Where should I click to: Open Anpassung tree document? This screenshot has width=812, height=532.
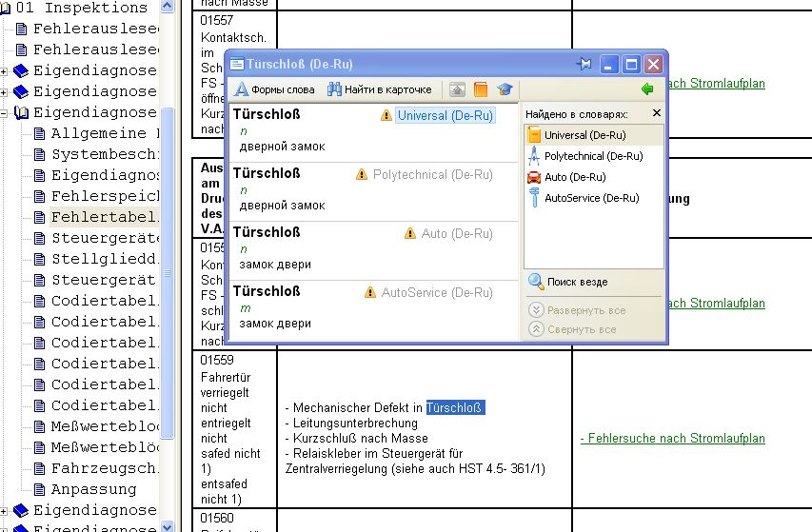(86, 489)
